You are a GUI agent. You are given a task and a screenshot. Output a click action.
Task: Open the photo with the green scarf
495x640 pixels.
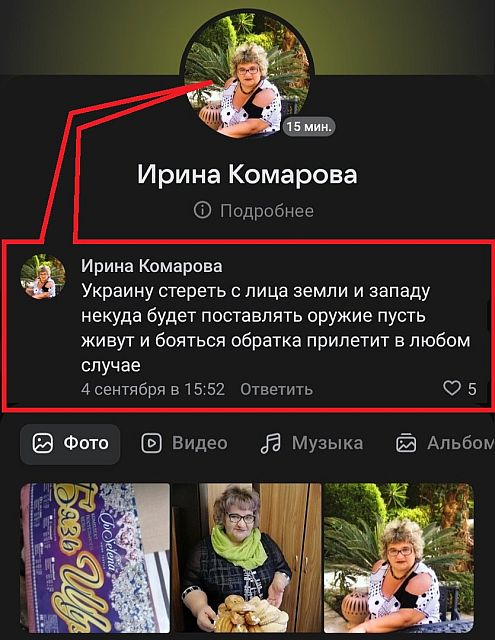pyautogui.click(x=246, y=558)
